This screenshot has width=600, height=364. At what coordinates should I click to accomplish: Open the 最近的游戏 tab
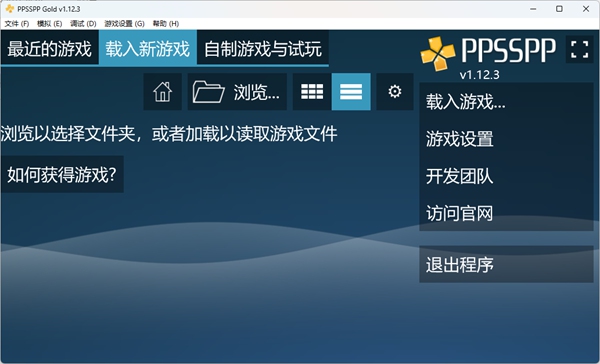click(x=50, y=49)
